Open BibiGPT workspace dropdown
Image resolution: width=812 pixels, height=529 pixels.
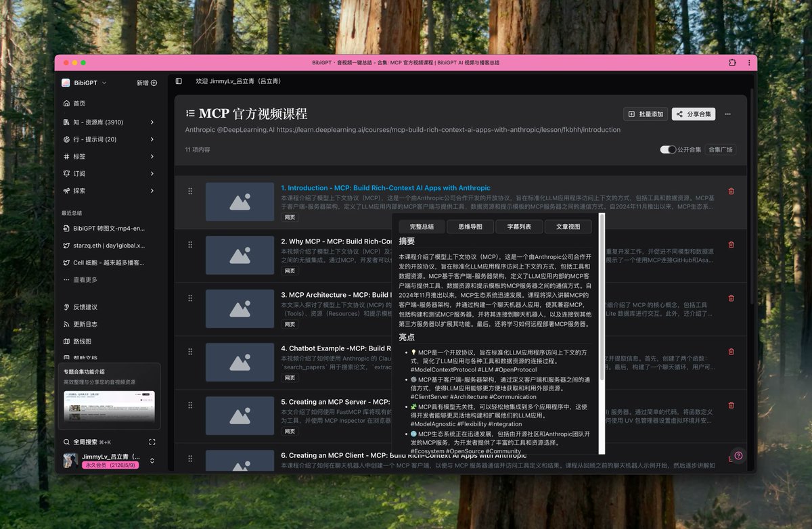[85, 83]
